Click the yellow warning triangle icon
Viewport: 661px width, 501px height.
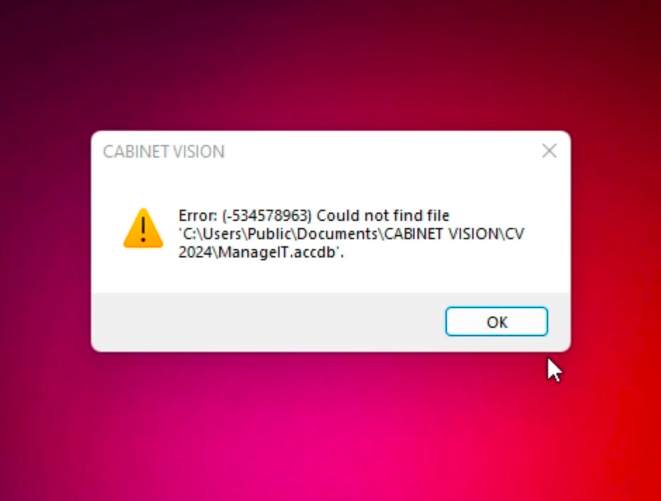tap(143, 228)
